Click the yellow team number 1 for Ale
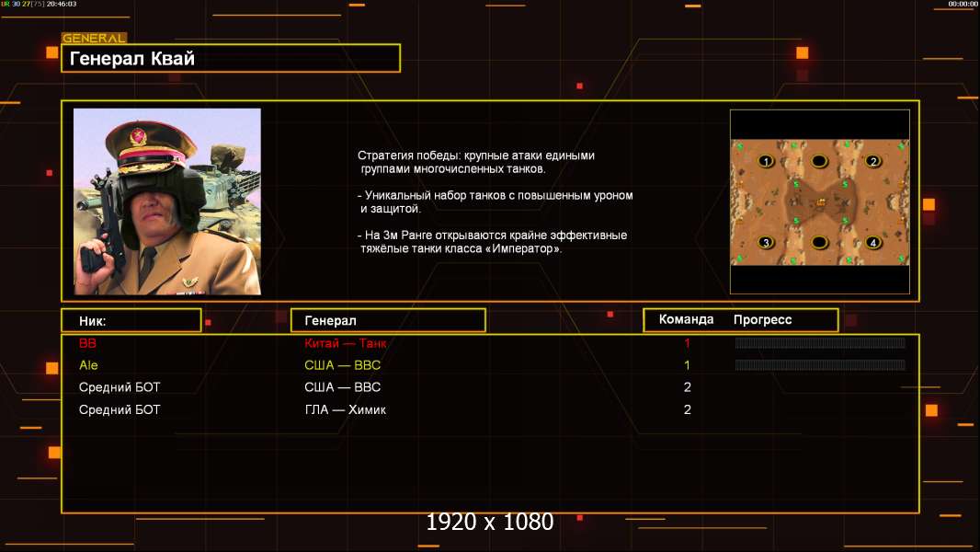This screenshot has height=552, width=980. pyautogui.click(x=687, y=365)
